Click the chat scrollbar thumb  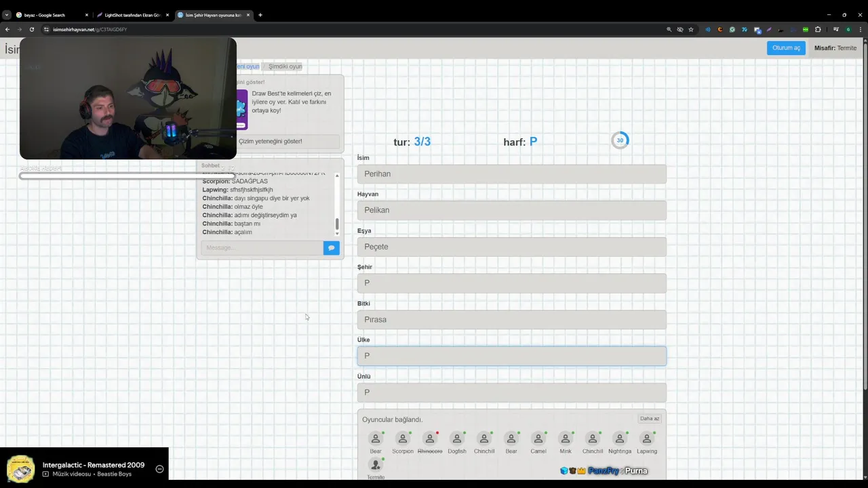pos(337,224)
